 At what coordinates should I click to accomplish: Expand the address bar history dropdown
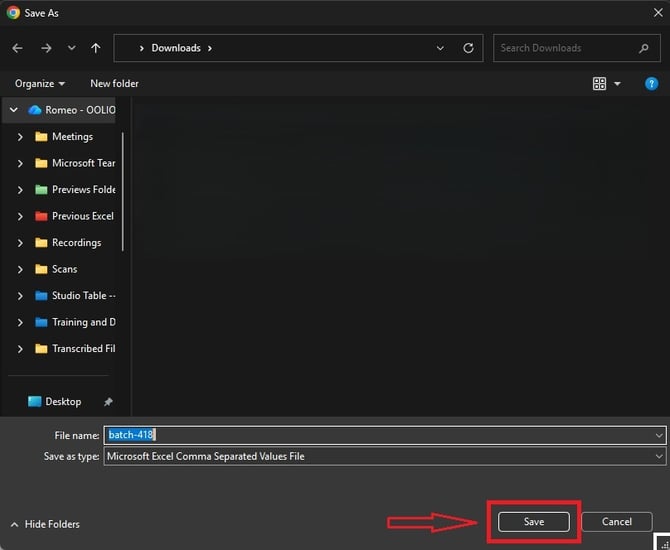[440, 48]
